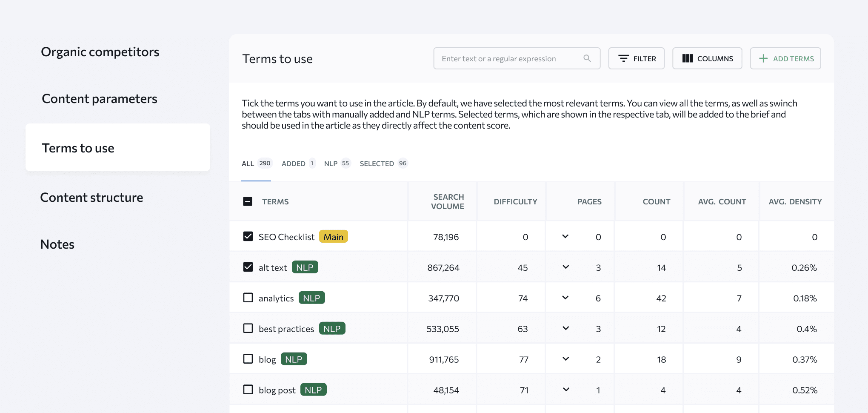Click the ADD TERMS button

pyautogui.click(x=785, y=58)
